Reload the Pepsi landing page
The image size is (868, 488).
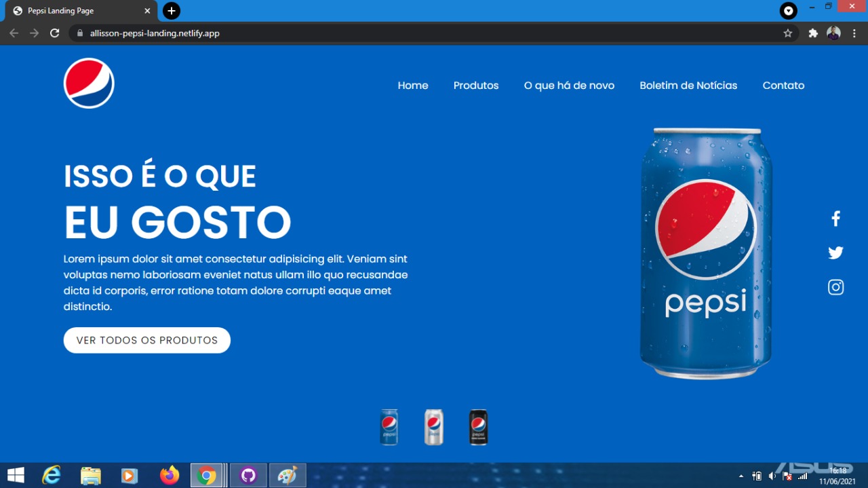[55, 33]
